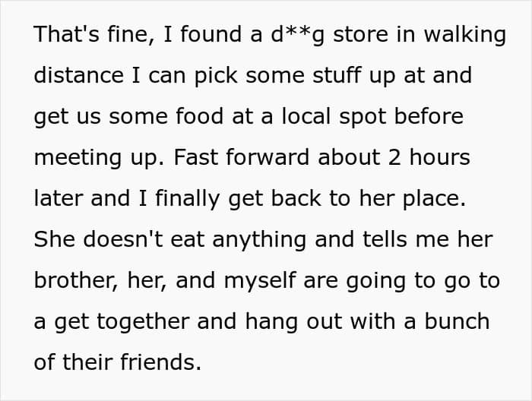532x401 pixels.
Task: Click the words "Fast forward"
Action: [x=241, y=157]
